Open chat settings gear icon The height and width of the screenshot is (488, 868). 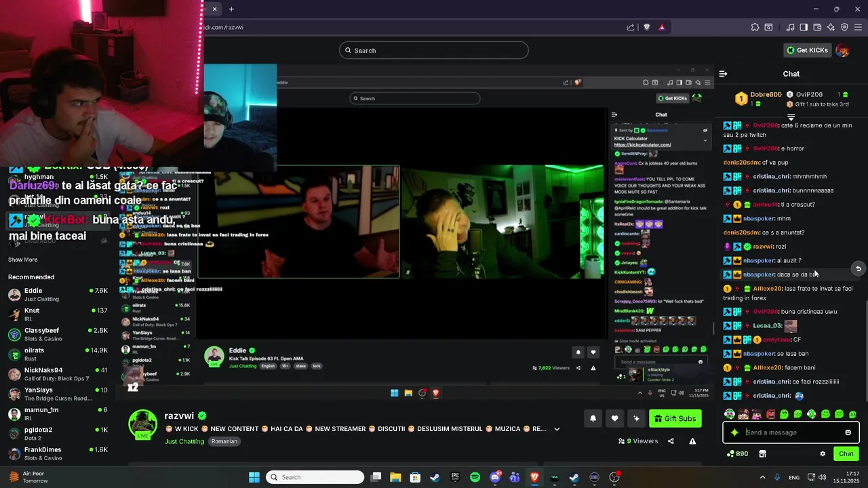point(823,453)
